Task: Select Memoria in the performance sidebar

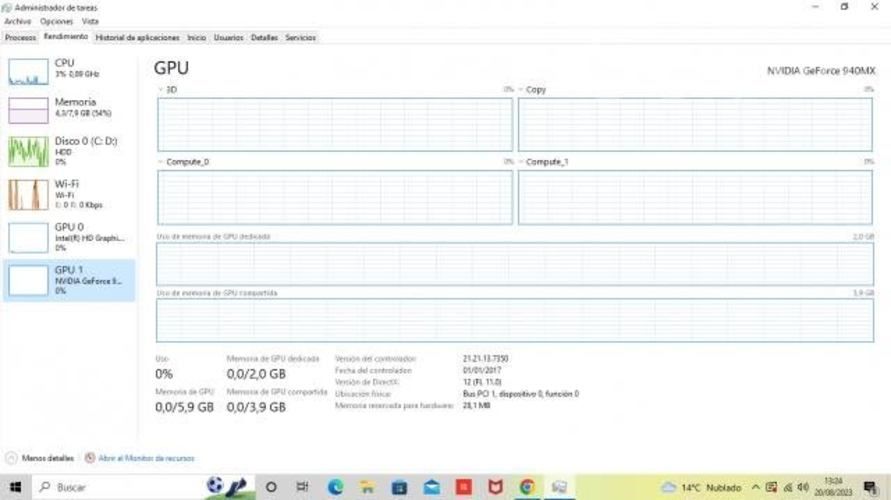Action: [69, 110]
